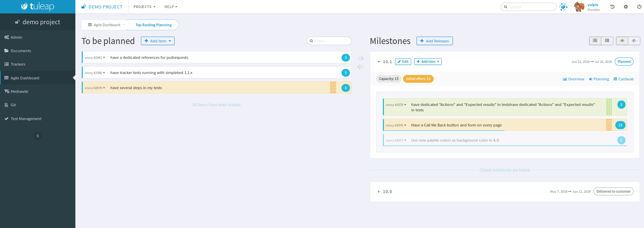The height and width of the screenshot is (228, 644).
Task: Click the top bar search field
Action: point(528,7)
